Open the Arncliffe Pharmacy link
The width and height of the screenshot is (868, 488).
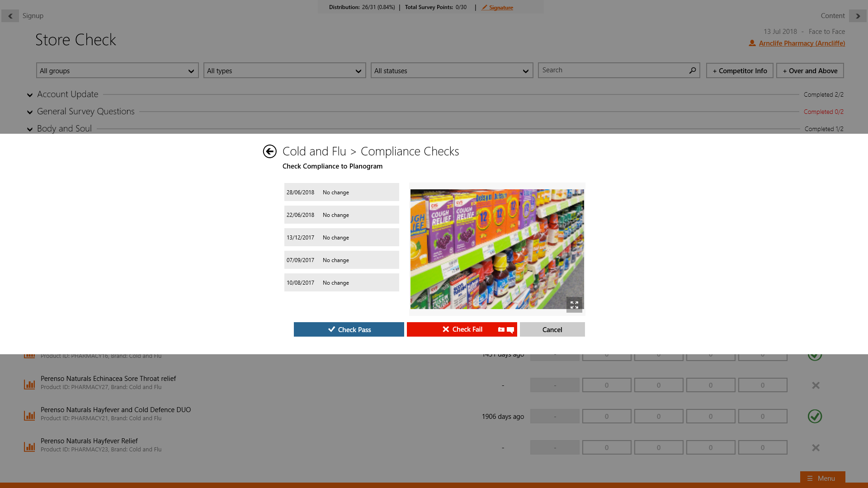point(802,43)
